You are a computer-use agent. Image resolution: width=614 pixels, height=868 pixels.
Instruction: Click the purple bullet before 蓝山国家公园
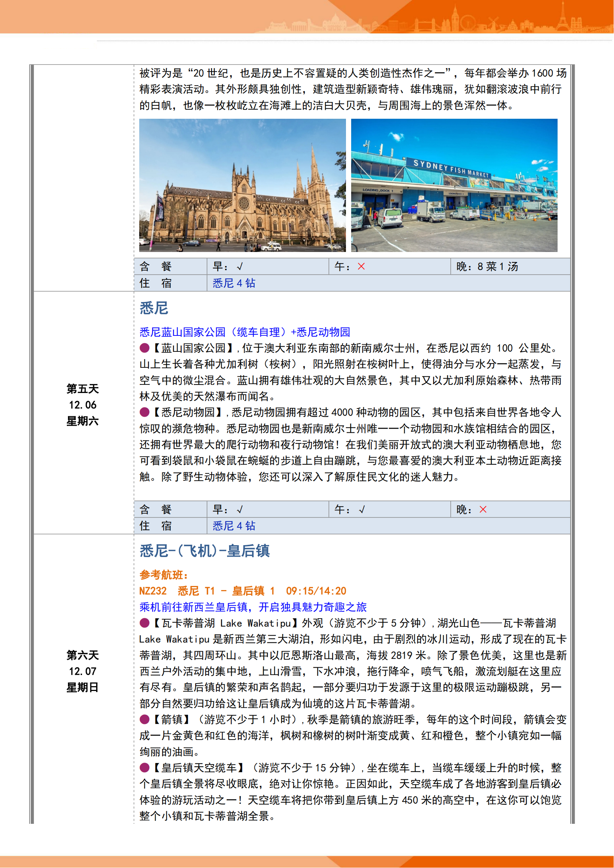point(144,348)
